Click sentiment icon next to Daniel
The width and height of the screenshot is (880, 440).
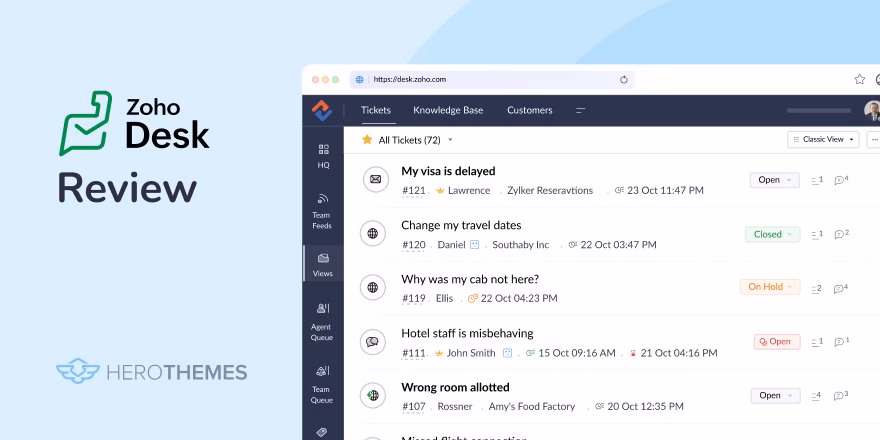[x=474, y=245]
